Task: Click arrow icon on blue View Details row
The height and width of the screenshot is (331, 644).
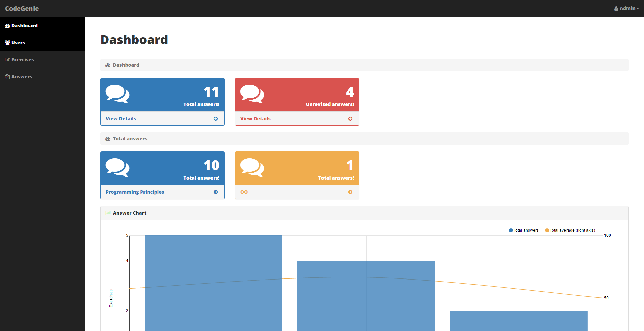Action: coord(216,119)
